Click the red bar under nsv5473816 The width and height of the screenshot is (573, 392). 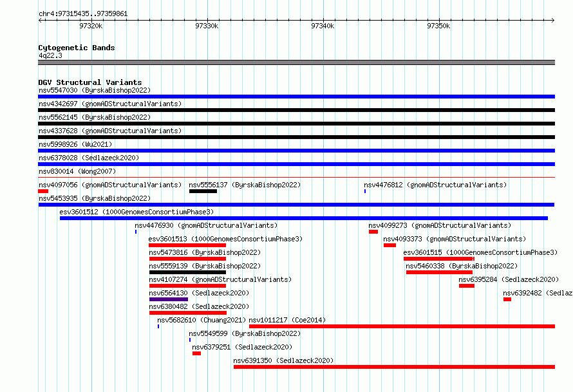[x=187, y=259]
